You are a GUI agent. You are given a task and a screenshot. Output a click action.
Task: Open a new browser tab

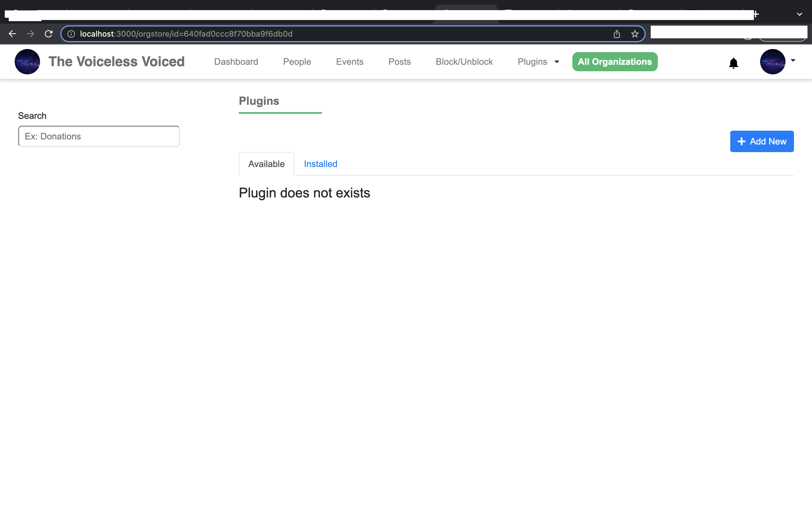click(x=757, y=14)
